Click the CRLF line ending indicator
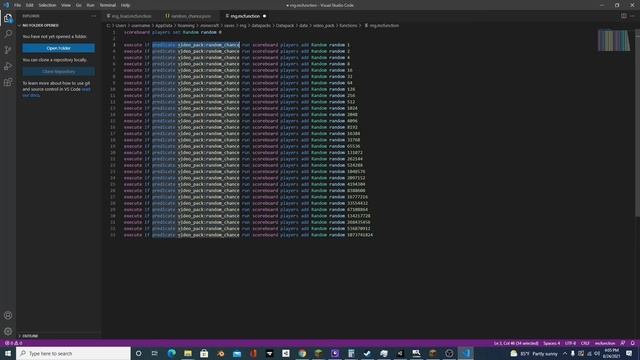 585,343
